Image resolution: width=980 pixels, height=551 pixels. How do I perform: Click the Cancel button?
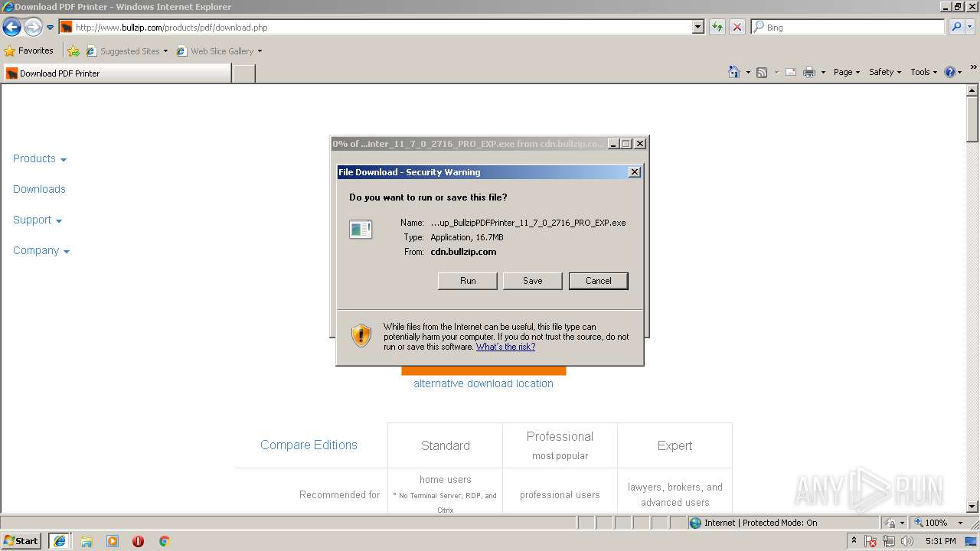[x=599, y=281]
